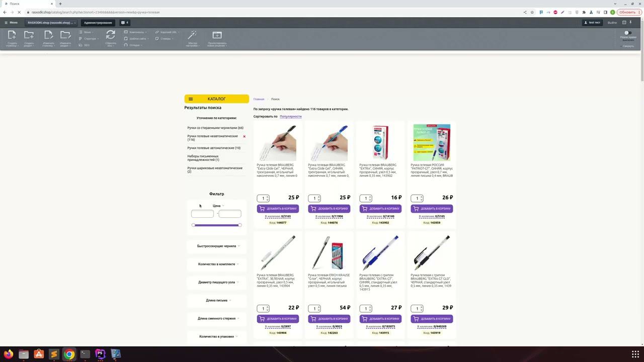Image resolution: width=644 pixels, height=362 pixels.
Task: Click the green profile avatar
Action: click(x=613, y=12)
